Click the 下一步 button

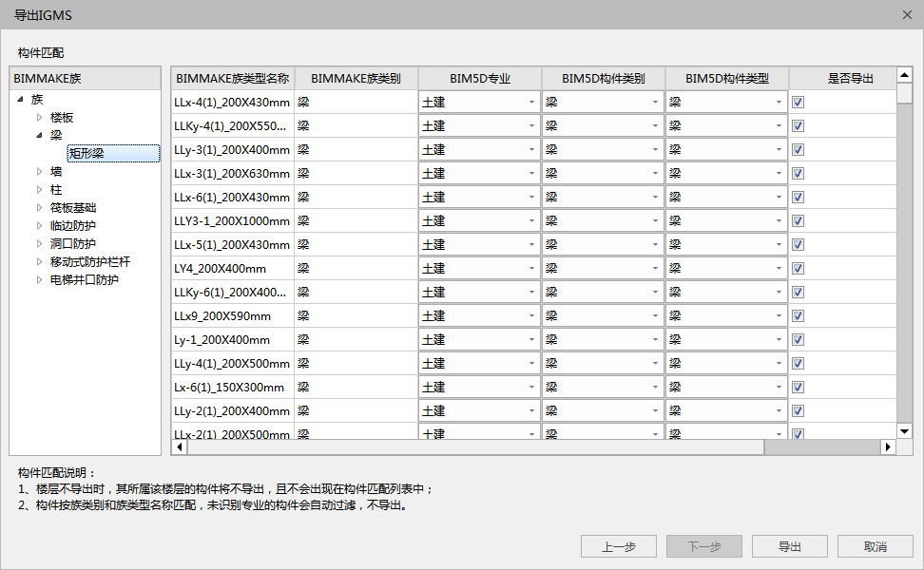[704, 546]
